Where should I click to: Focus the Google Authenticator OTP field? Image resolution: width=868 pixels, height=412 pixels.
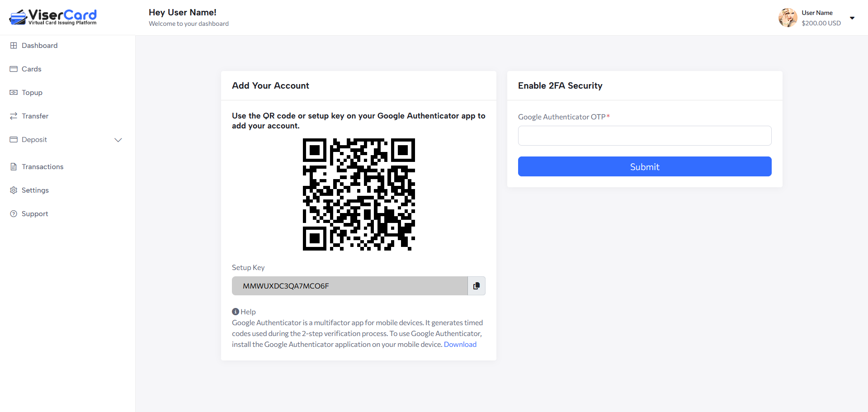(644, 136)
